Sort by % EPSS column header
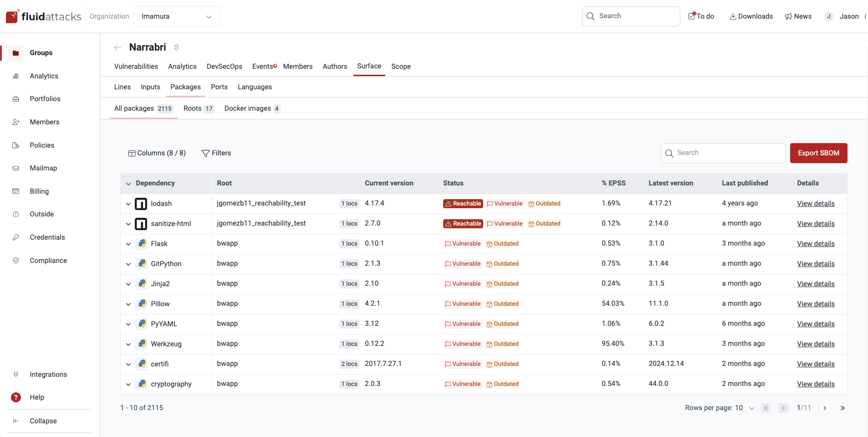 click(613, 183)
